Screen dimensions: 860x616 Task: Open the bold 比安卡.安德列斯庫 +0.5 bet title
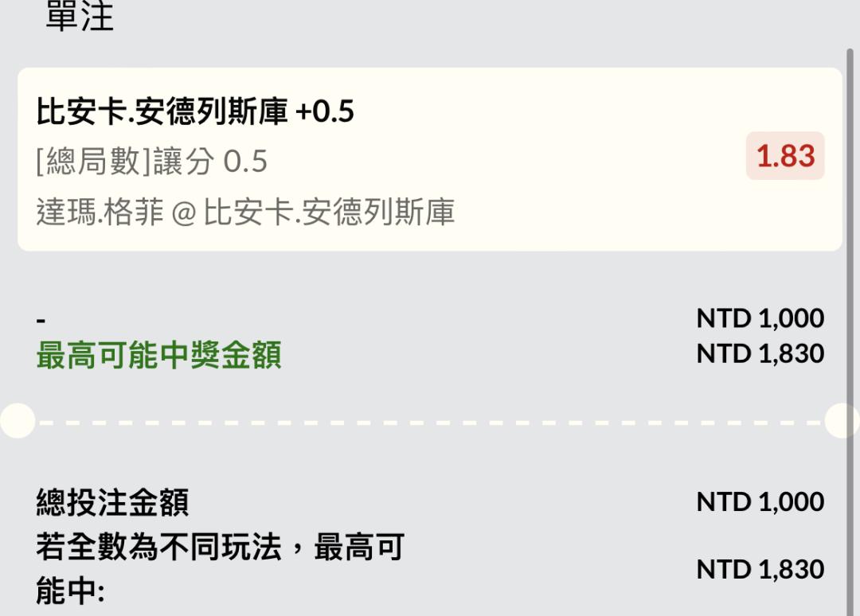pos(195,112)
